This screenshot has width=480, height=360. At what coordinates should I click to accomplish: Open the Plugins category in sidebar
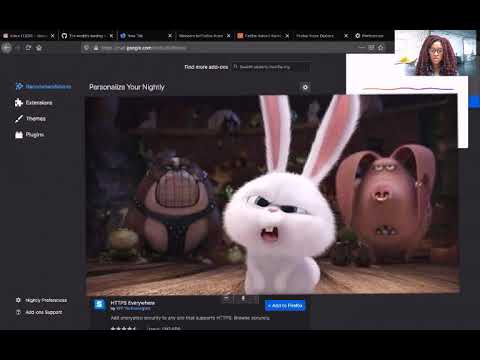(x=30, y=135)
